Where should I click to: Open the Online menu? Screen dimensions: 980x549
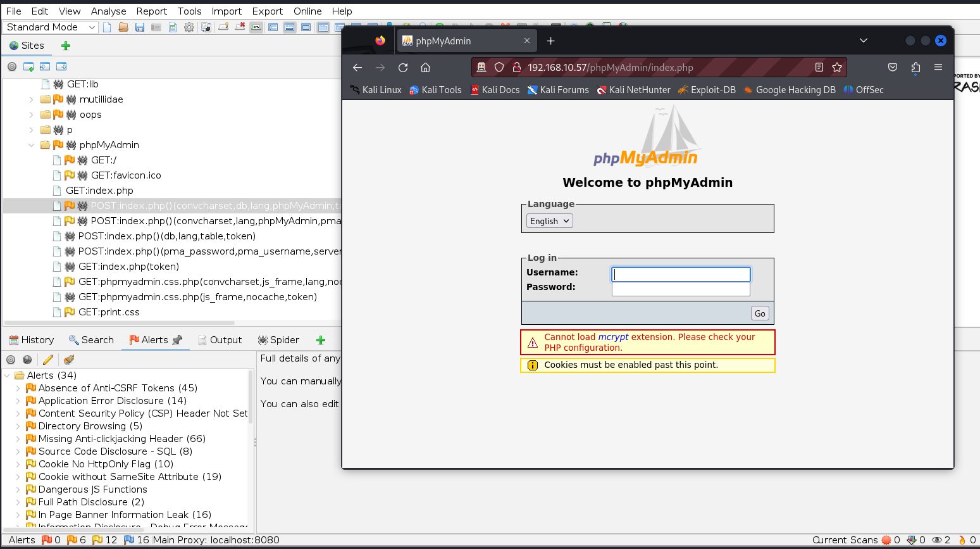pyautogui.click(x=307, y=11)
